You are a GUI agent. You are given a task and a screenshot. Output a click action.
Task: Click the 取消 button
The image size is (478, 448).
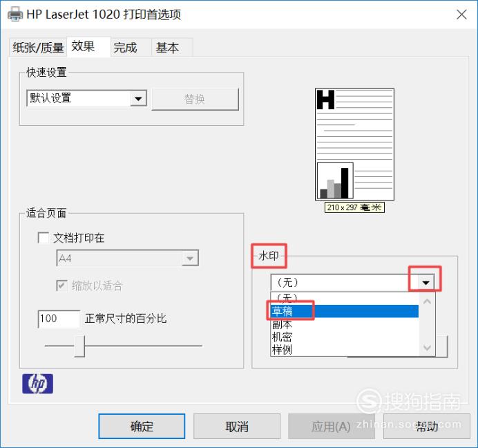tap(237, 427)
